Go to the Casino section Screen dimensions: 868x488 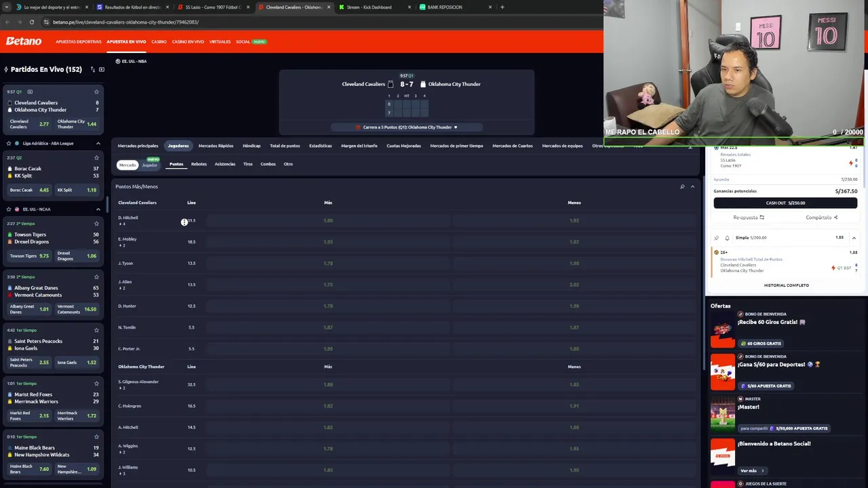pyautogui.click(x=159, y=41)
